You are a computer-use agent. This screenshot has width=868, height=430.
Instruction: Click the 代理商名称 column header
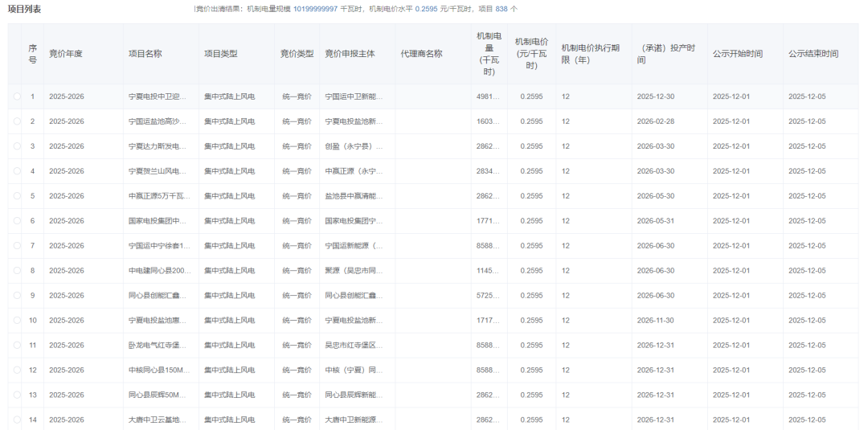click(x=421, y=54)
